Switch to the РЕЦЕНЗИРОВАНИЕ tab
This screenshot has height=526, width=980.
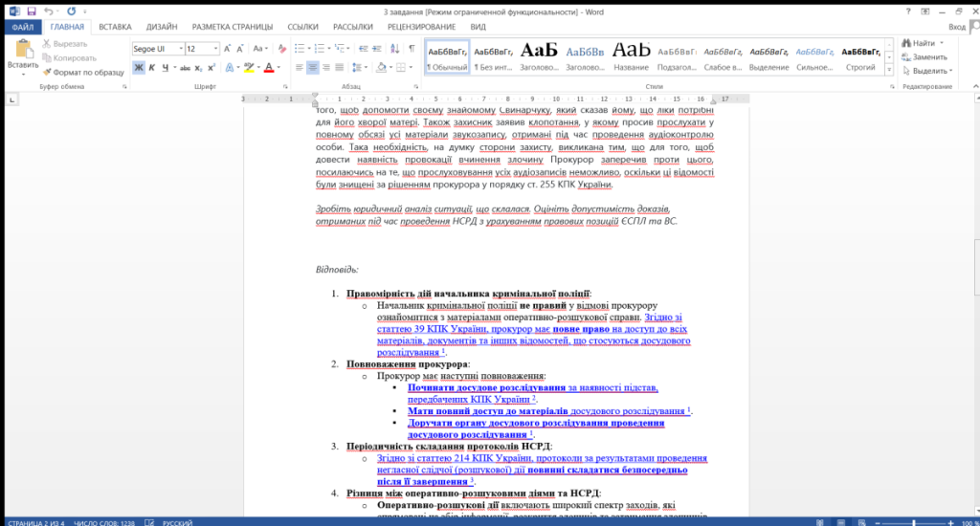(x=421, y=27)
